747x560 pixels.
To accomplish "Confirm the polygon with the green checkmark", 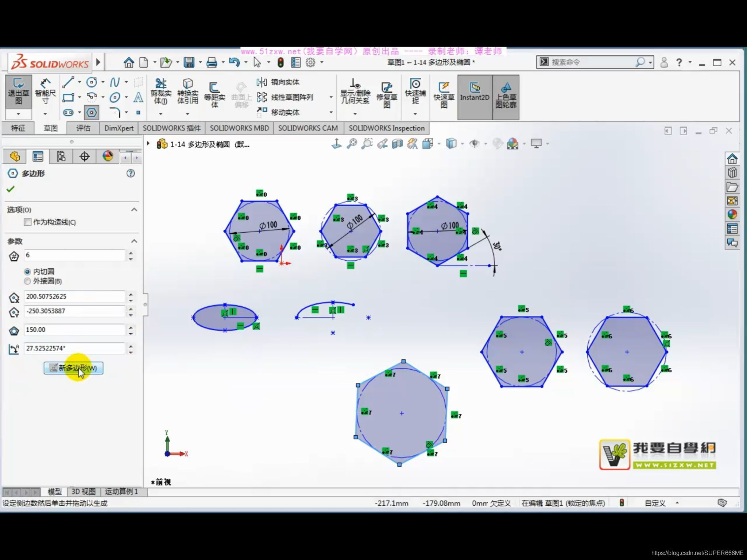I will point(11,189).
